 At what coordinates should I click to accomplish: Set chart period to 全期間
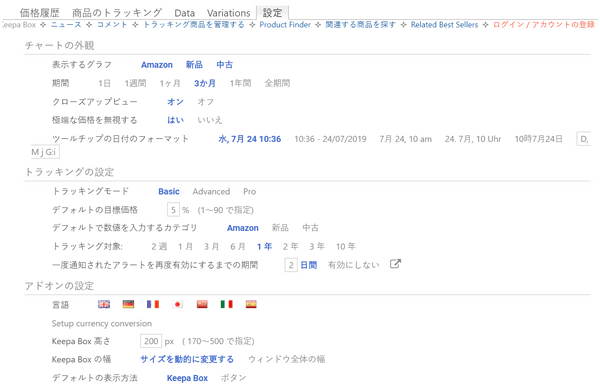277,83
